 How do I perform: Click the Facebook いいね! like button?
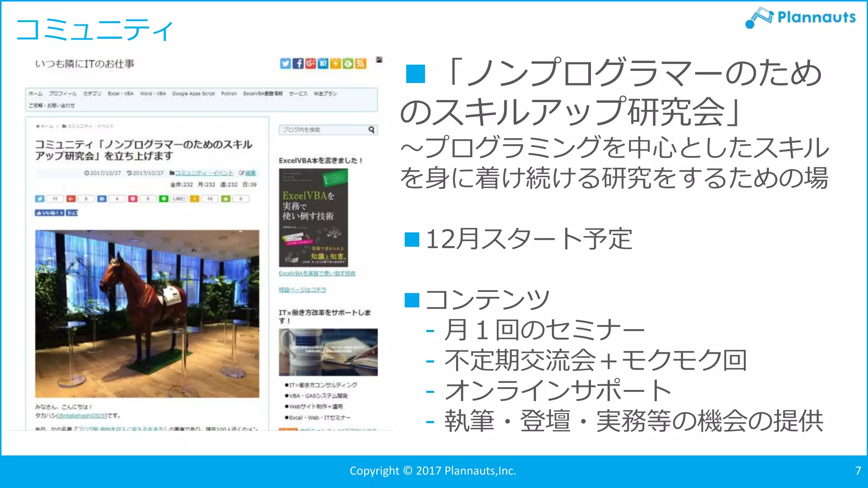pyautogui.click(x=50, y=213)
